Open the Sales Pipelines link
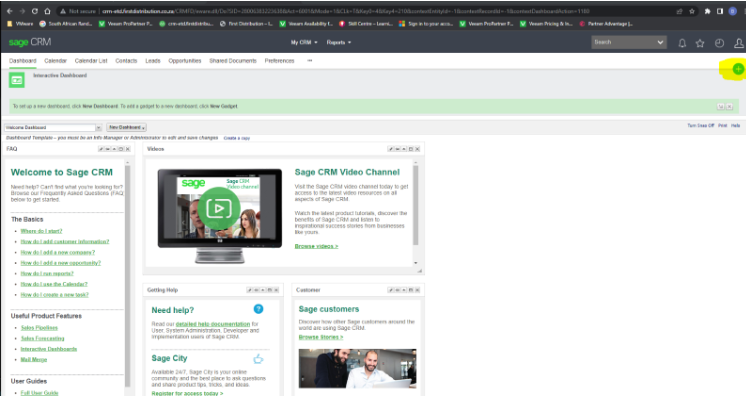The image size is (746, 404). [x=39, y=328]
